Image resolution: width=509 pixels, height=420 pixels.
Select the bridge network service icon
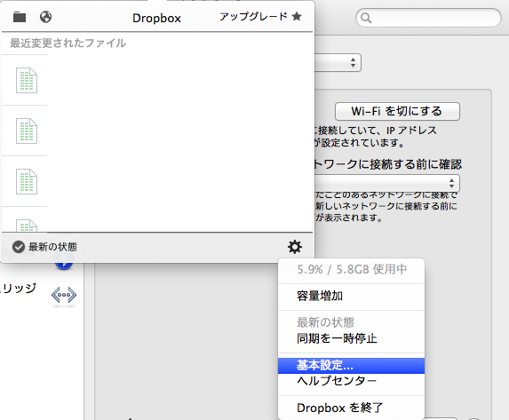[x=64, y=295]
